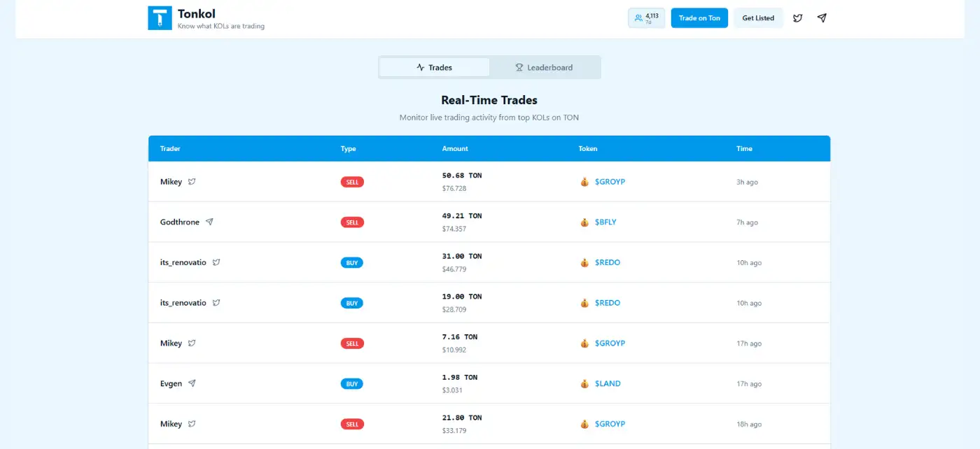Image resolution: width=980 pixels, height=449 pixels.
Task: Click the Telegram icon beside Evgen
Action: click(192, 383)
